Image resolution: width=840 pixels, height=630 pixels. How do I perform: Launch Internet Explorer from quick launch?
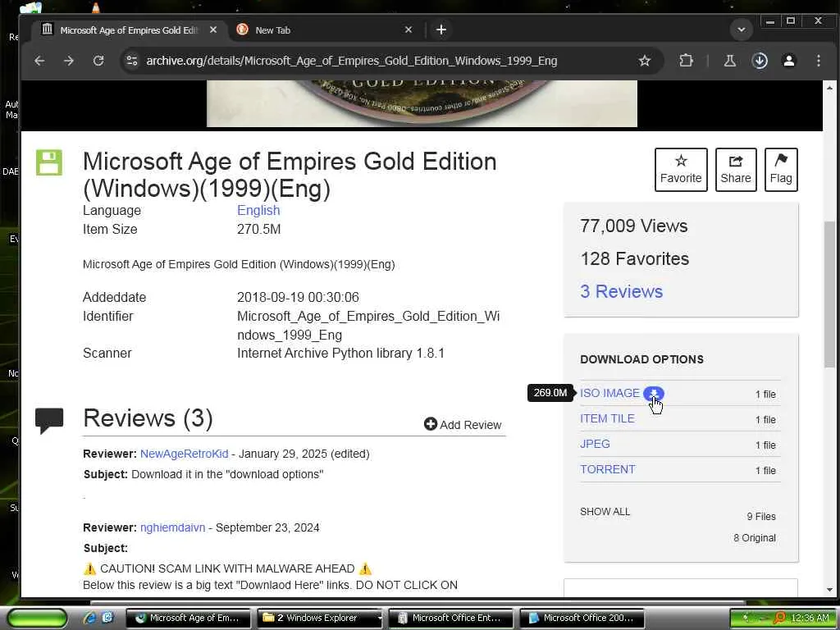[x=89, y=618]
